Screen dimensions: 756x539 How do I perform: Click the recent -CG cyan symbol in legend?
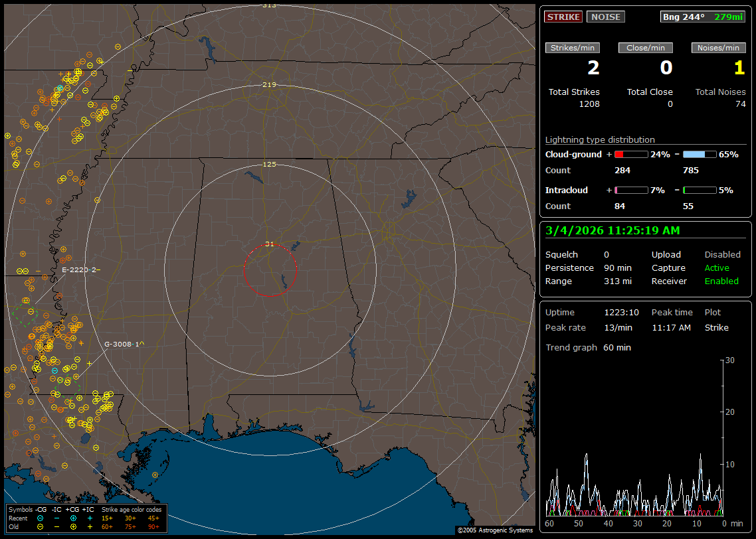[x=41, y=518]
